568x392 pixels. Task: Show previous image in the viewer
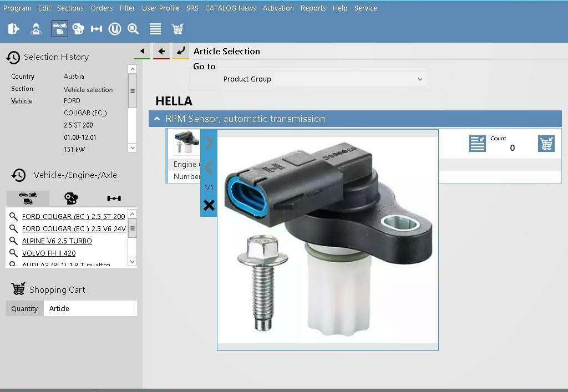(x=209, y=169)
